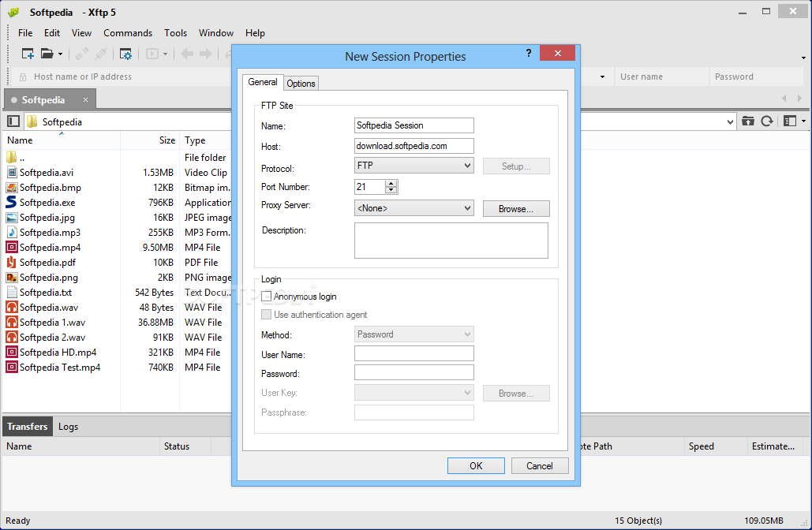Expand the host address history dropdown

602,77
